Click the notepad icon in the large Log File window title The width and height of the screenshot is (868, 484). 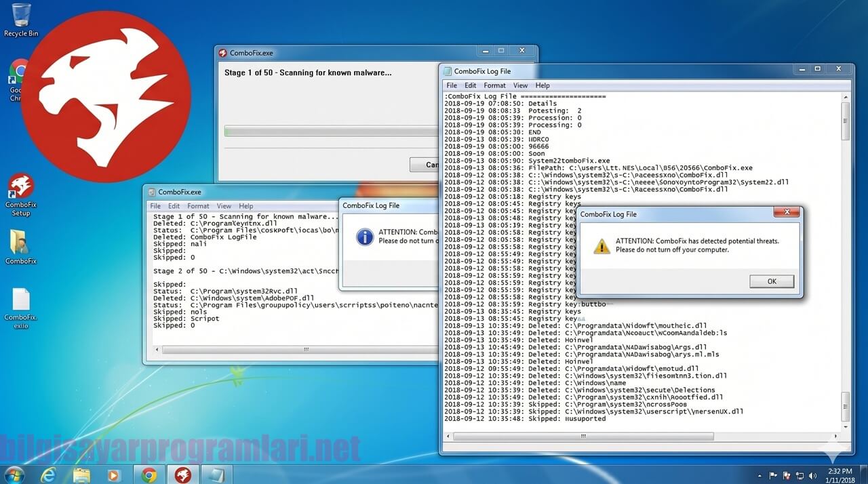tap(448, 71)
